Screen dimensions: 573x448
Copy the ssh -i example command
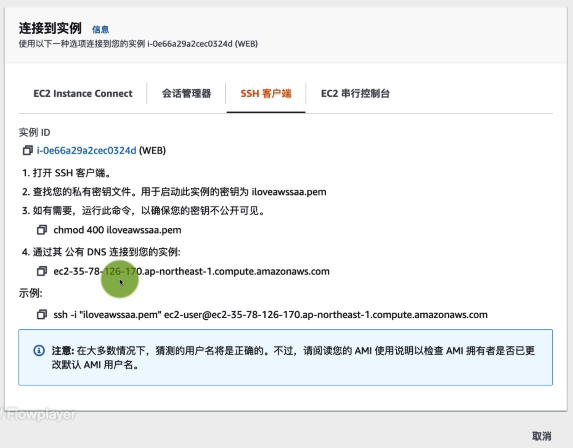pyautogui.click(x=42, y=315)
